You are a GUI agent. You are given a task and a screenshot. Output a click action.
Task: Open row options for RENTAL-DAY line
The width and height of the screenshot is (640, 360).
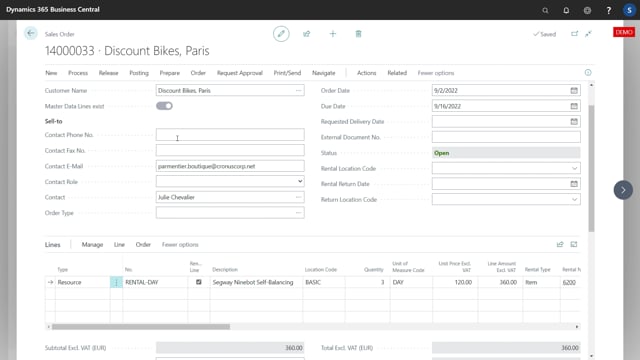pyautogui.click(x=116, y=282)
